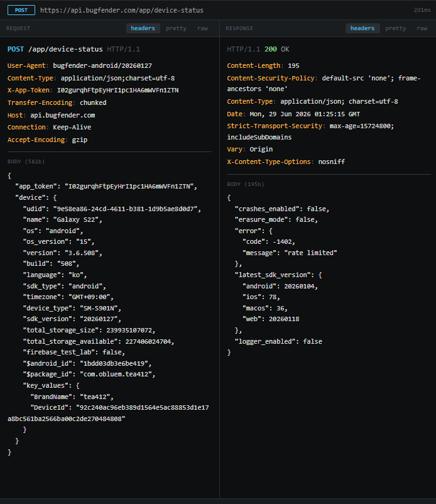Switch request view to raw
This screenshot has width=436, height=504.
(x=202, y=28)
